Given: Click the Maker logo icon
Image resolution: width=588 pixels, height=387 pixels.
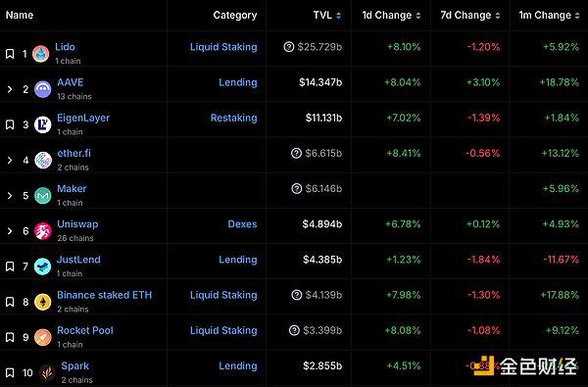Looking at the screenshot, I should tap(43, 195).
